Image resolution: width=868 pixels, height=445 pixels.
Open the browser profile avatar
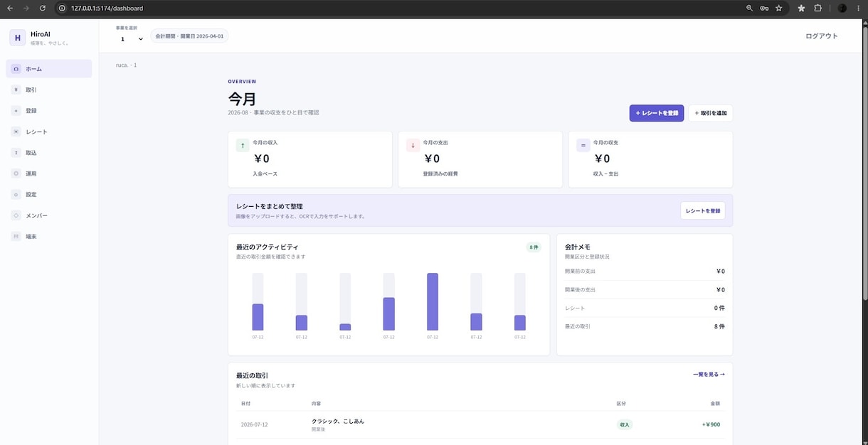pyautogui.click(x=842, y=8)
